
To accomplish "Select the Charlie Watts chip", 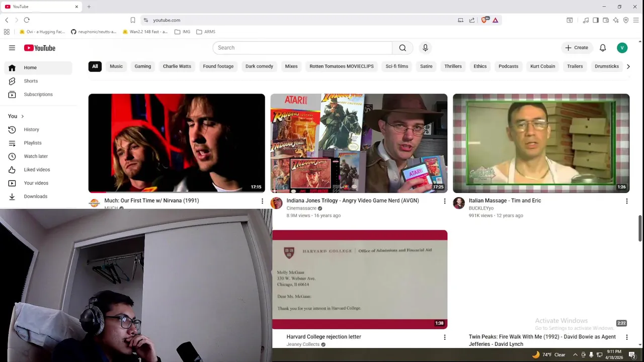I will (177, 66).
